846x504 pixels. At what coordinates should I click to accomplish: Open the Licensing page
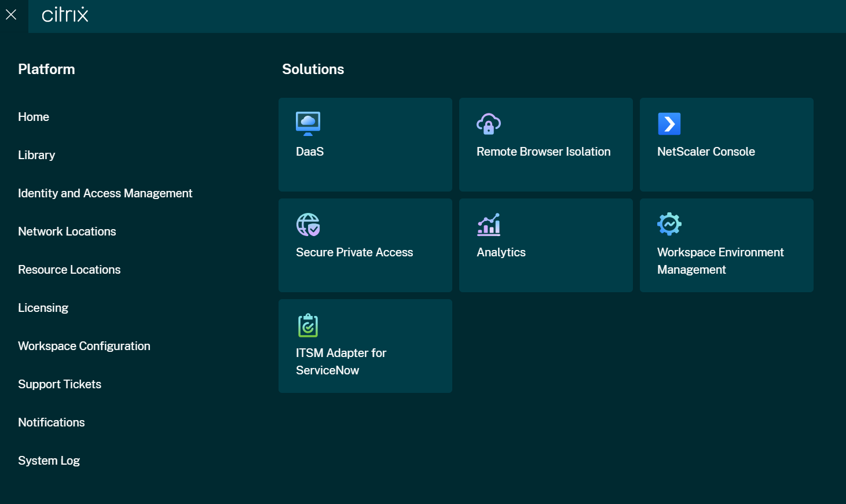[43, 308]
